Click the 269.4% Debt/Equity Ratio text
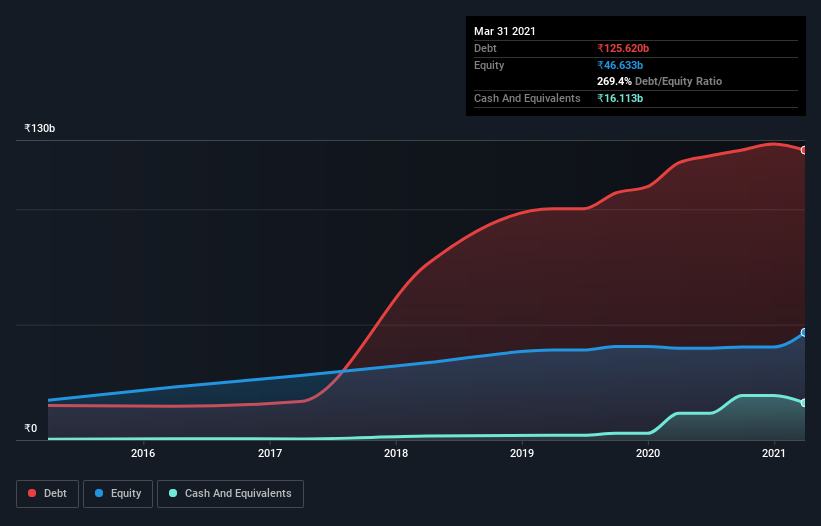The width and height of the screenshot is (821, 526). [x=659, y=81]
